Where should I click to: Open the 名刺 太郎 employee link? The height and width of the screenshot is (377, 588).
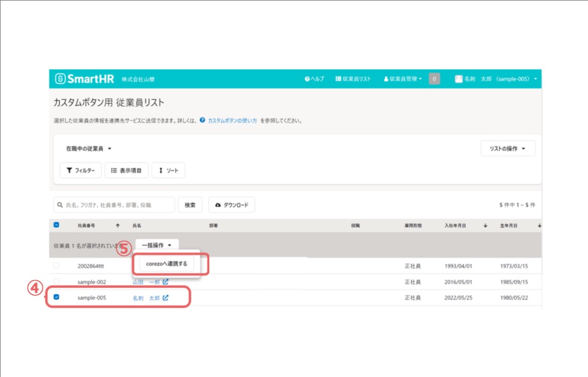pos(146,298)
